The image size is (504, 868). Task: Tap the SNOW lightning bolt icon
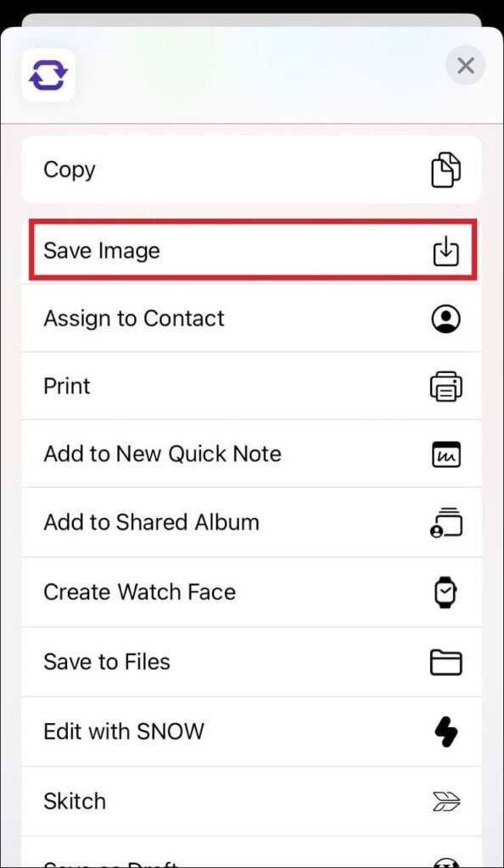tap(445, 732)
